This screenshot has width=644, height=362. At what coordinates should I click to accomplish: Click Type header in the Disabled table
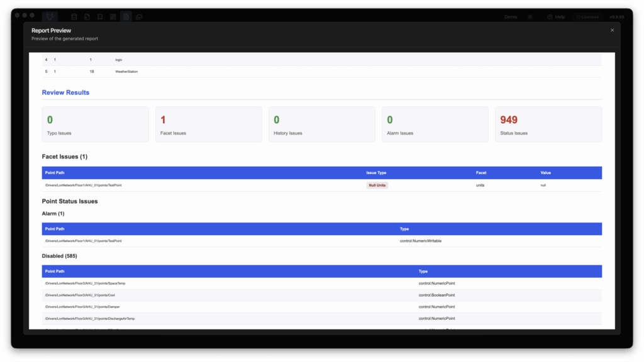point(423,271)
